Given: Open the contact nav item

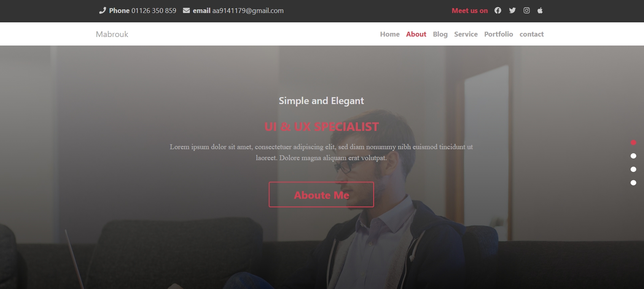Looking at the screenshot, I should pos(532,34).
